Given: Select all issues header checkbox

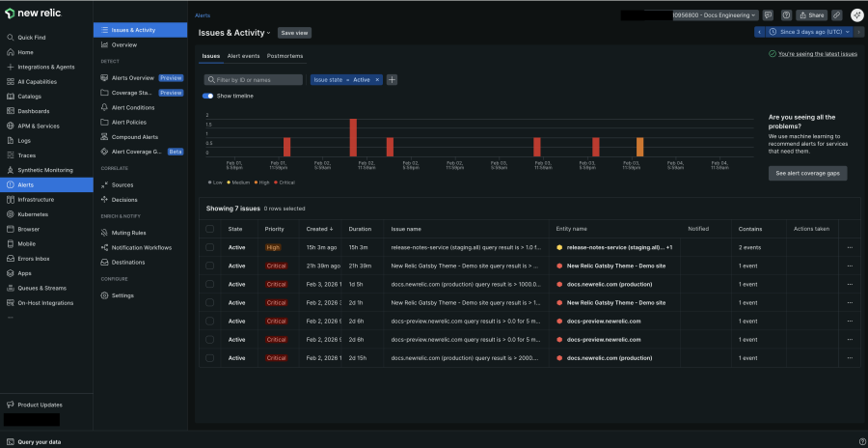Looking at the screenshot, I should coord(210,229).
